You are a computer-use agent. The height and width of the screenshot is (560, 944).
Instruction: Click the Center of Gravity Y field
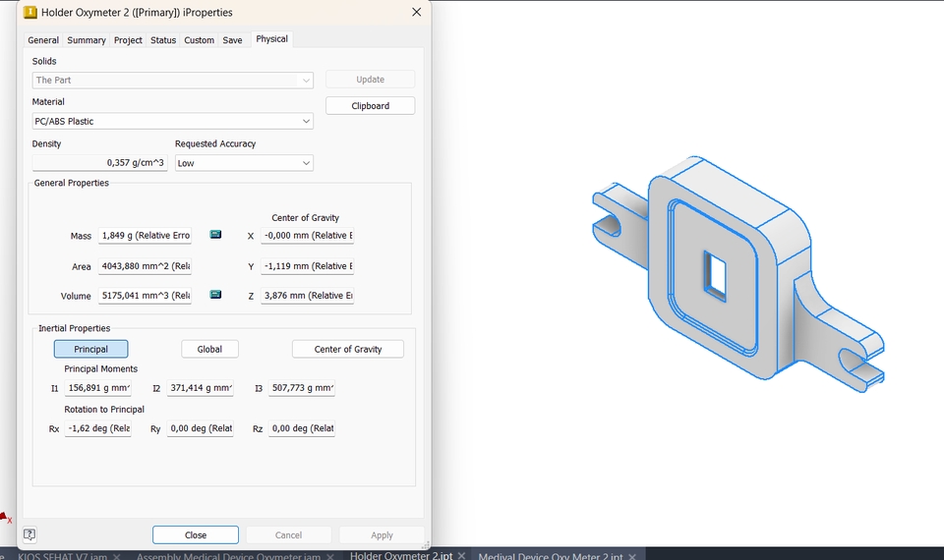click(x=308, y=266)
